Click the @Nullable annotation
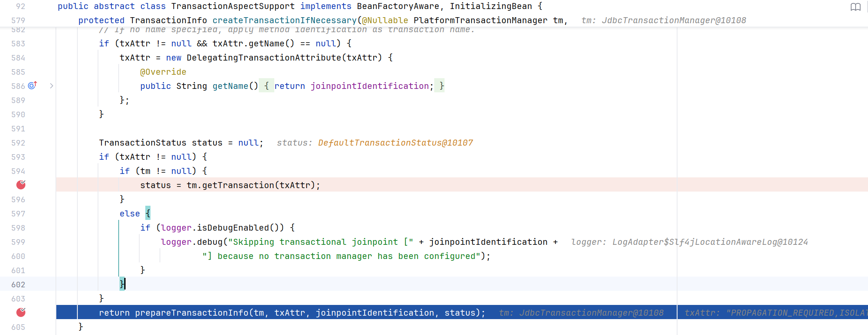868x335 pixels. [385, 20]
